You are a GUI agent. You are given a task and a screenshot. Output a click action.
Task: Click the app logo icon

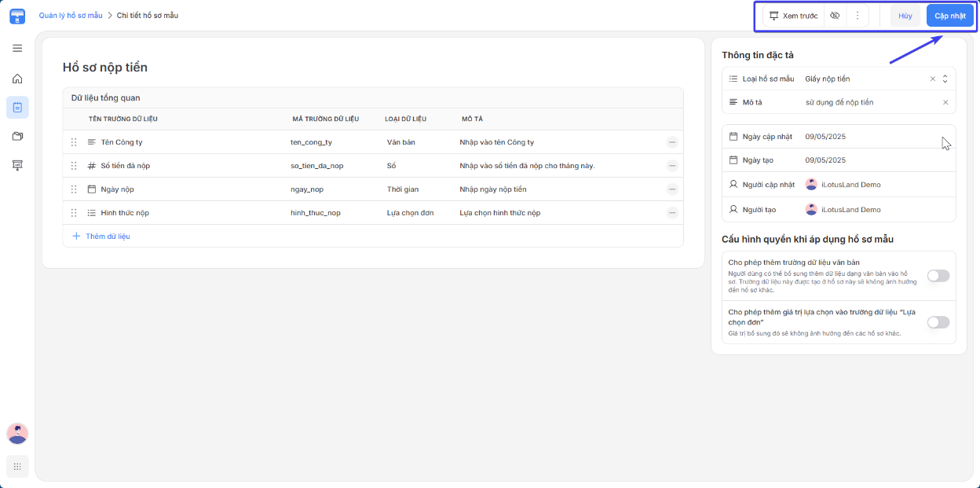point(17,16)
